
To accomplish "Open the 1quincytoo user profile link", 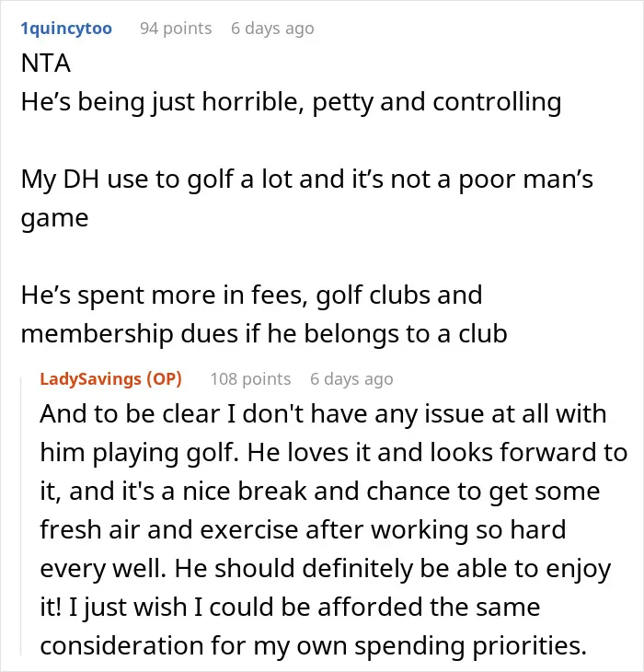I will pos(66,29).
